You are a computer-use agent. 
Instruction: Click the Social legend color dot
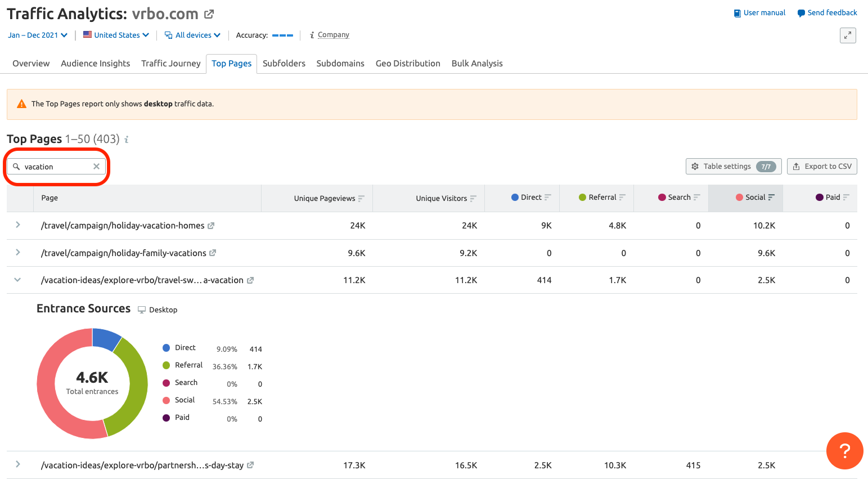coord(166,400)
